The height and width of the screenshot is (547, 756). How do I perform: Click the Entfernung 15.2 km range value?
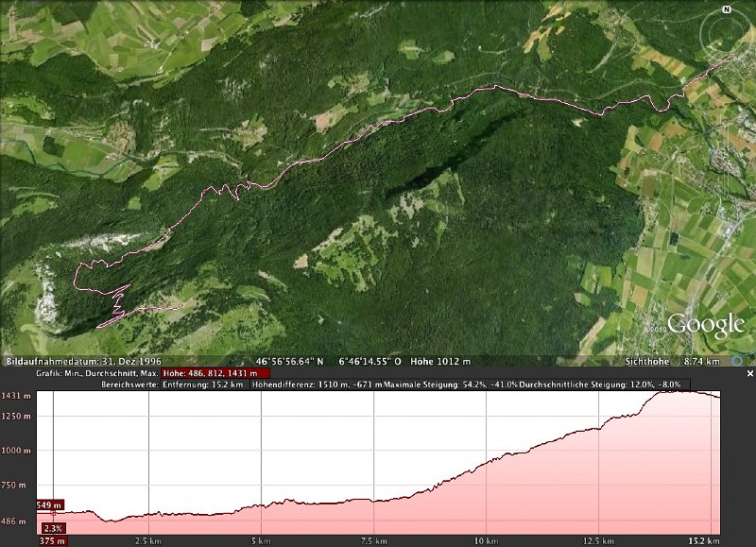point(205,385)
